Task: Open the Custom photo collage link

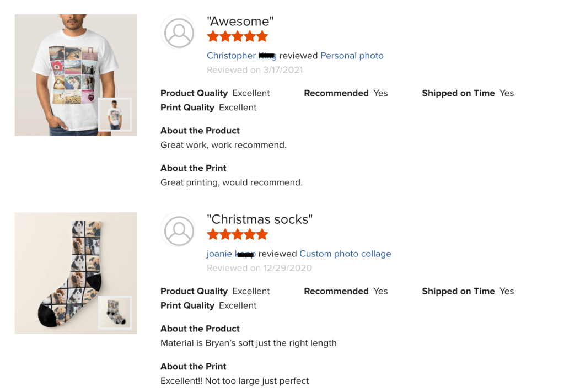Action: coord(345,254)
